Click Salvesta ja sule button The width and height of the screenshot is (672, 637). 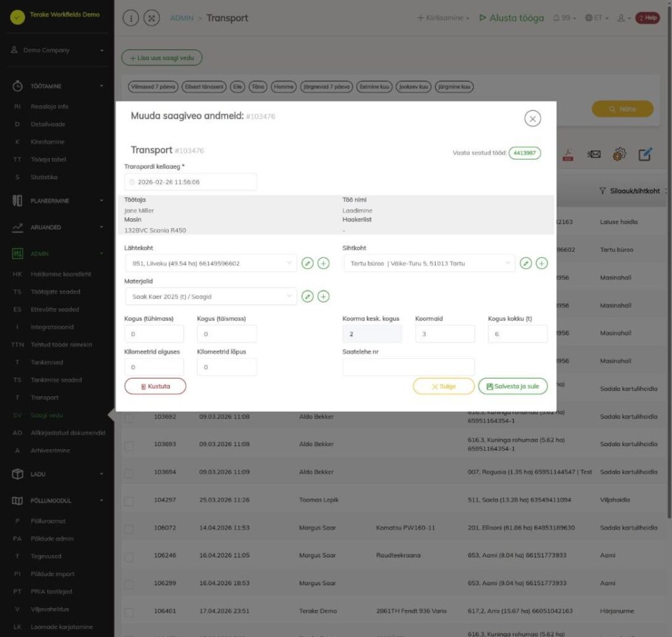pyautogui.click(x=513, y=386)
